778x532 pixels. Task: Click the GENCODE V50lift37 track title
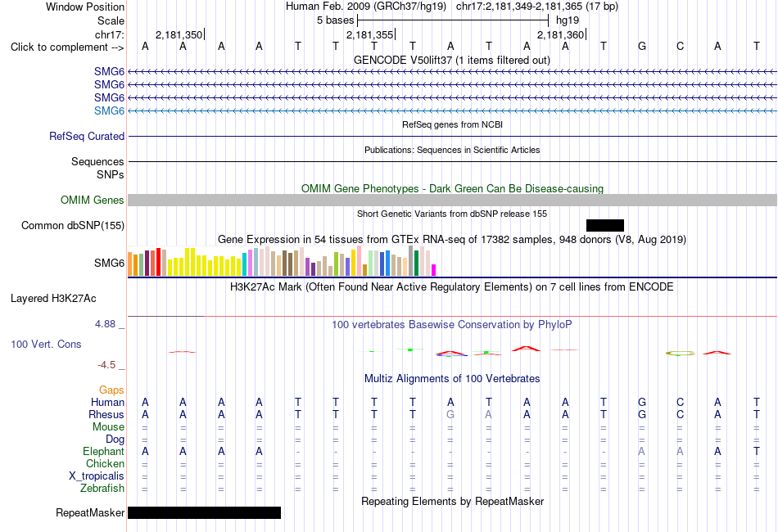click(x=452, y=60)
